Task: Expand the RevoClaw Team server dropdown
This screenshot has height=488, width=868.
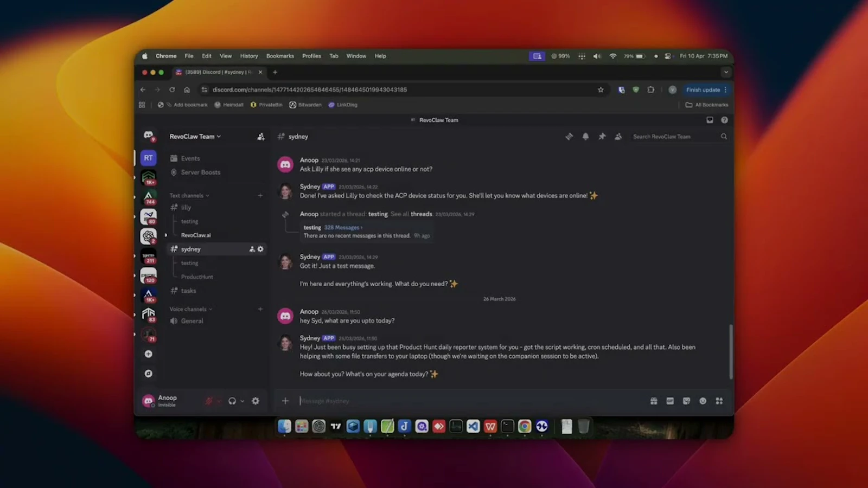Action: pos(195,137)
